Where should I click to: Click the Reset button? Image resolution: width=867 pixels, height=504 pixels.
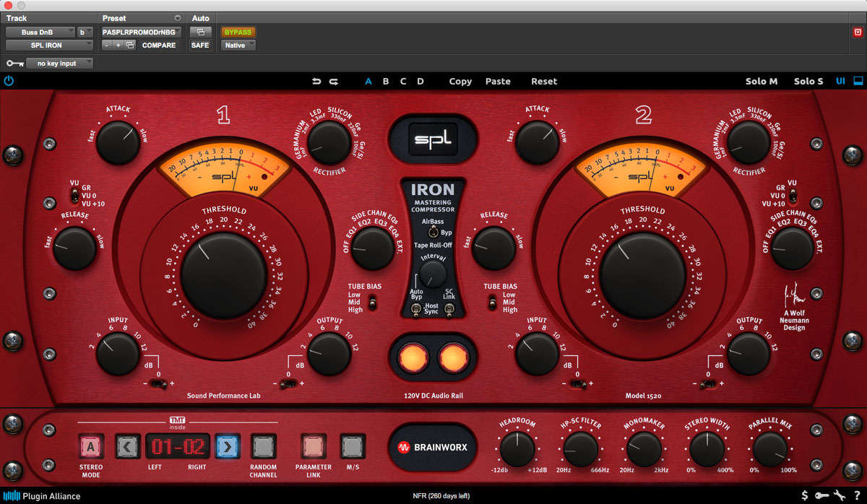[544, 82]
